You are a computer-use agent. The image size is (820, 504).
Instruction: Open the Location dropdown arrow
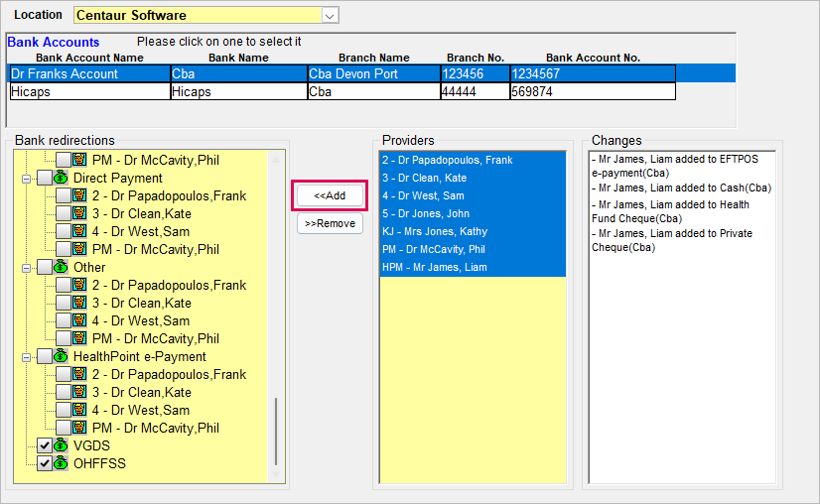330,16
